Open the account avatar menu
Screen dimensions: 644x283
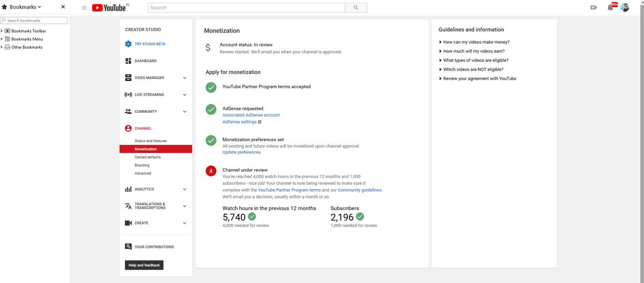pos(625,8)
